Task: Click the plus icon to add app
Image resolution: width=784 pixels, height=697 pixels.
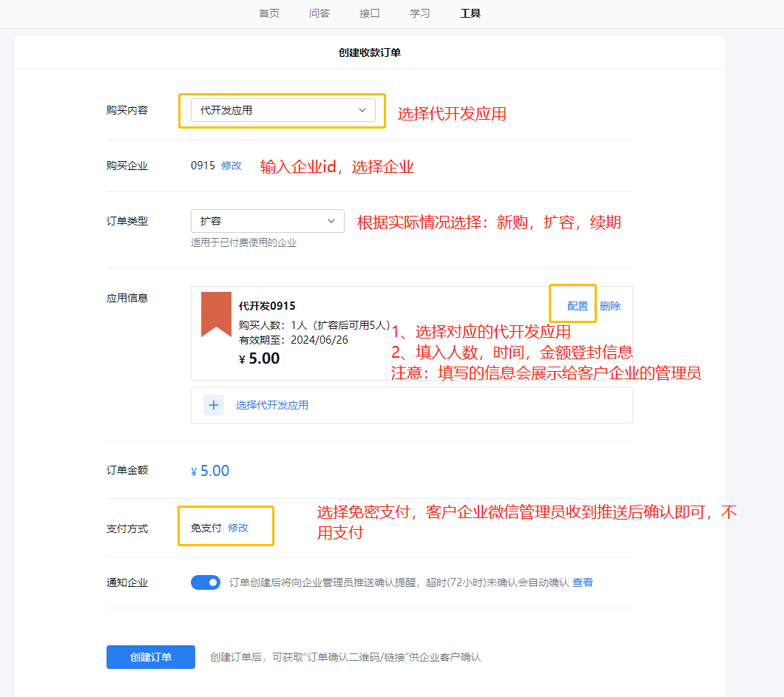Action: (x=214, y=405)
